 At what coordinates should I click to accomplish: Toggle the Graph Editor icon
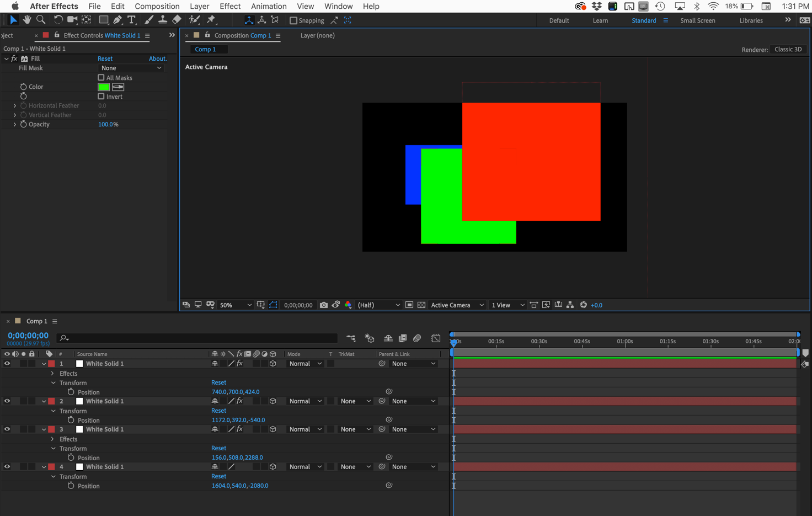click(436, 338)
